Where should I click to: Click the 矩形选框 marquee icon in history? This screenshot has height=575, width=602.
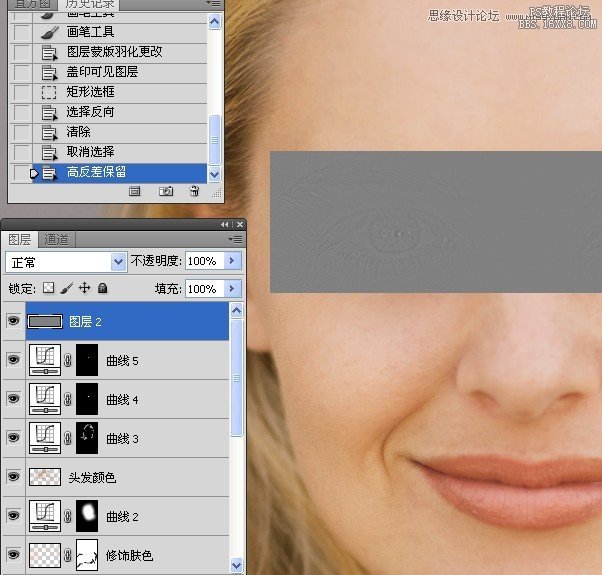tap(49, 92)
